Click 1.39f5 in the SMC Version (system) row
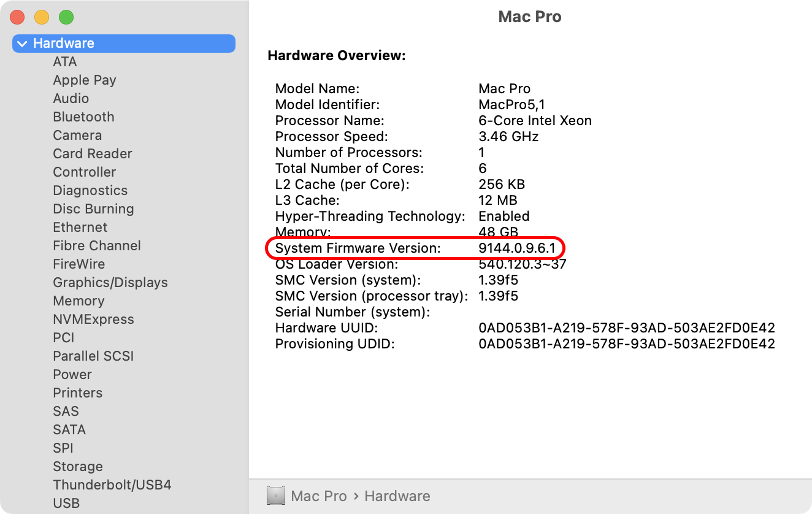812x514 pixels. tap(499, 280)
